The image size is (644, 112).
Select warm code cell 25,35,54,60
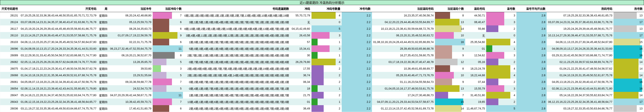coord(478,42)
